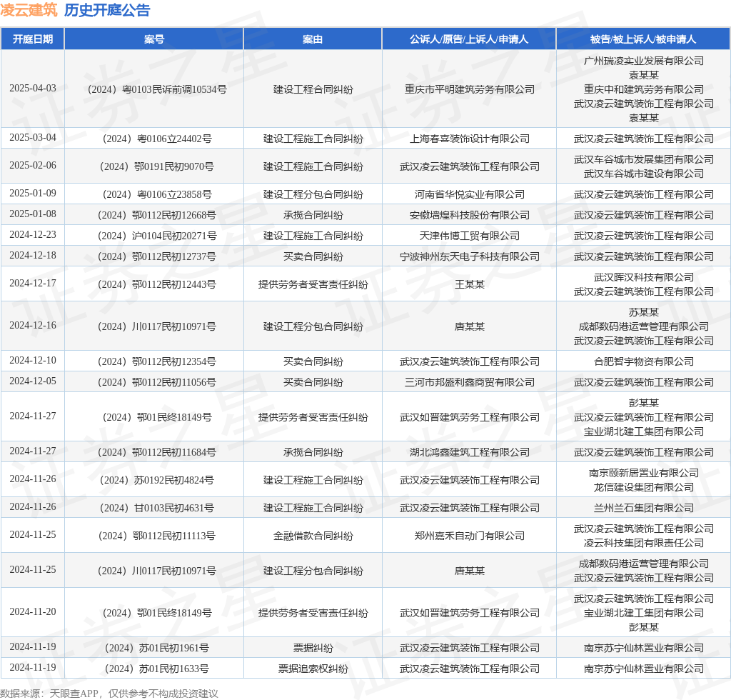Image resolution: width=731 pixels, height=700 pixels.
Task: Click case cause 票据追索权纠纷
Action: click(313, 669)
